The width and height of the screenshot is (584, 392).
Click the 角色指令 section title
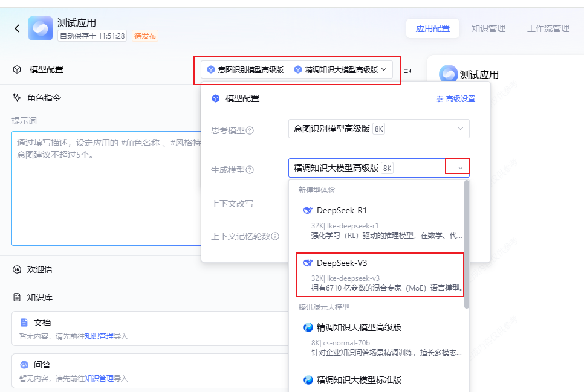(44, 98)
